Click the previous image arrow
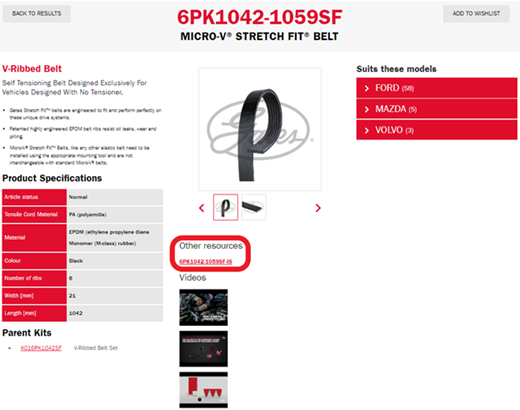Screen dimensions: 520x410 tap(201, 208)
